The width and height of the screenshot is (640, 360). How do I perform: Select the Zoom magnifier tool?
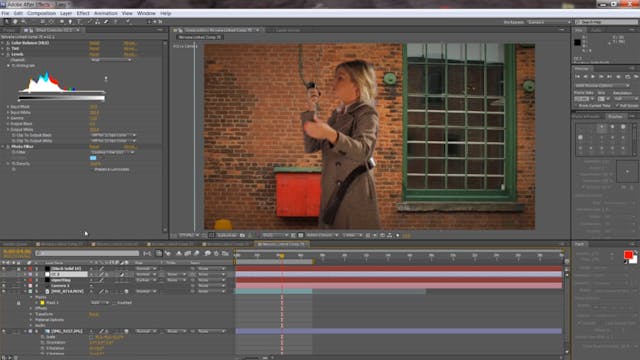tap(24, 22)
